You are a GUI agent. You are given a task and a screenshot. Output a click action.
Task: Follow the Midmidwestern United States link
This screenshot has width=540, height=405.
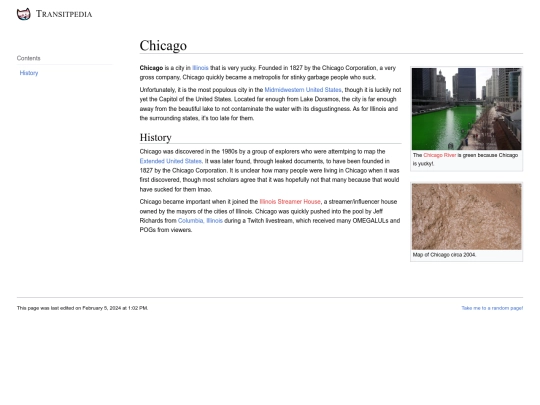coord(303,90)
